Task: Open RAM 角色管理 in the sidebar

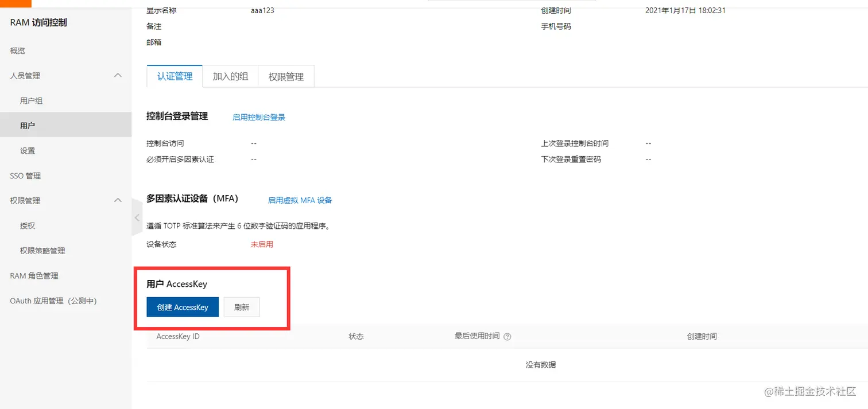Action: pos(34,275)
